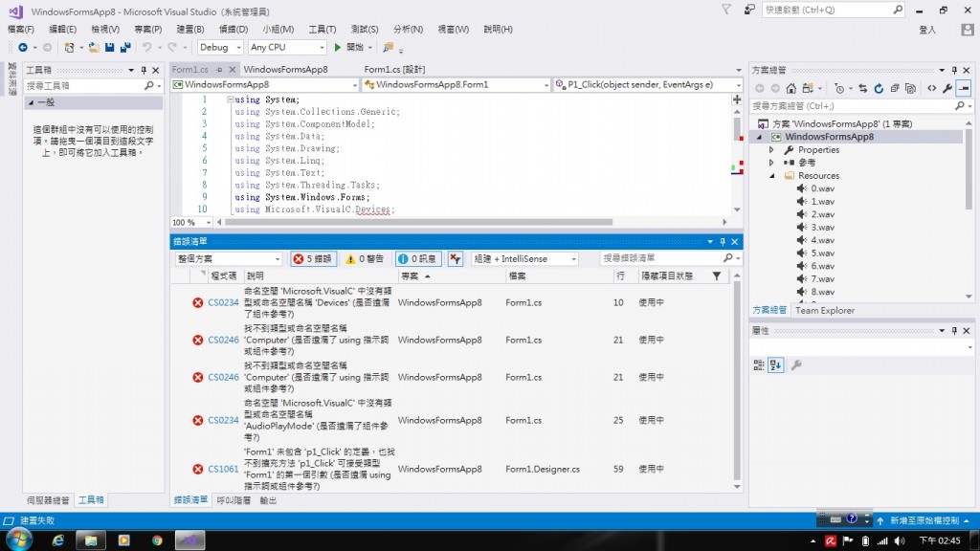Click the Navigate Backward arrow in toolbar

pos(23,48)
